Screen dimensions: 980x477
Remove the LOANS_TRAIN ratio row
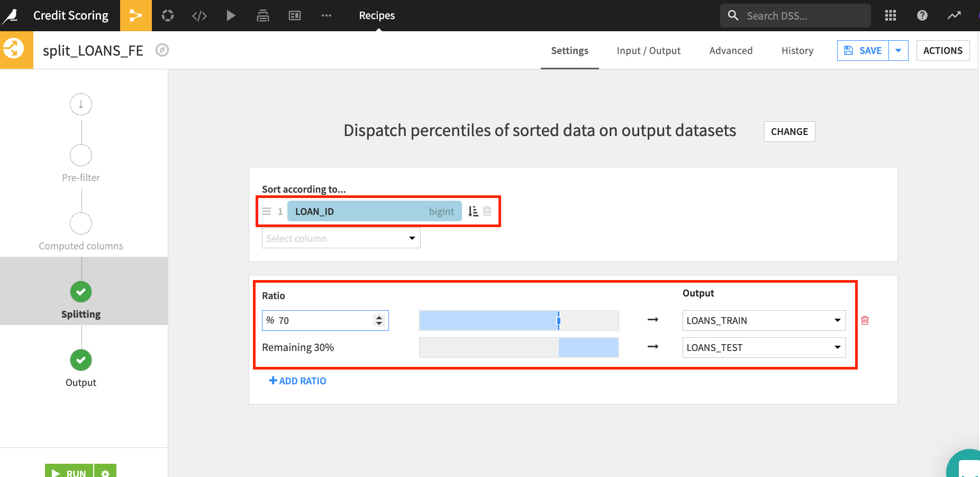[865, 320]
